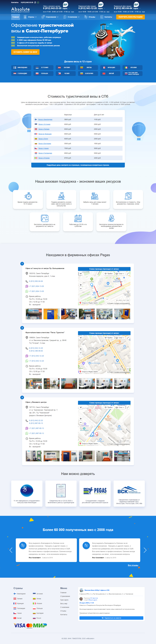This screenshot has height=644, width=156.
Task: Click the WhatsApp icon in top bar
Action: click(x=38, y=3)
